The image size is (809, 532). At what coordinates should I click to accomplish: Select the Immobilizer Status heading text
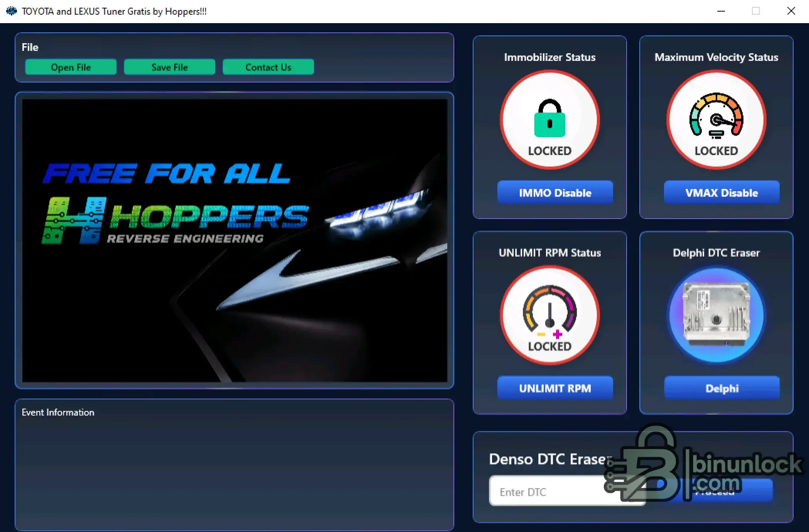pos(550,57)
